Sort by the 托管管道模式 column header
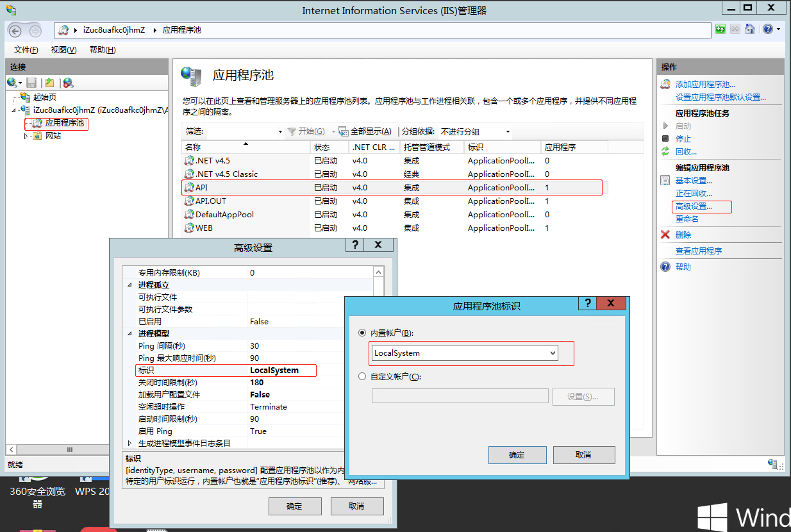The height and width of the screenshot is (532, 791). click(x=431, y=147)
